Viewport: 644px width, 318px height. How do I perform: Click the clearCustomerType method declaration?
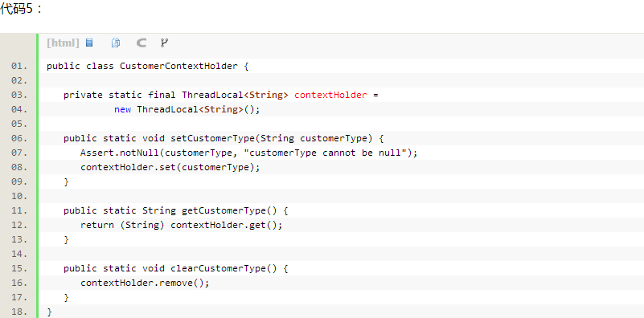(x=176, y=269)
